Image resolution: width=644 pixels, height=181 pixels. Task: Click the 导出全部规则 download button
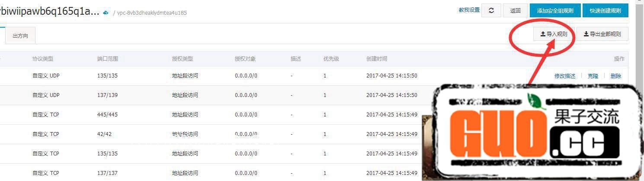602,34
